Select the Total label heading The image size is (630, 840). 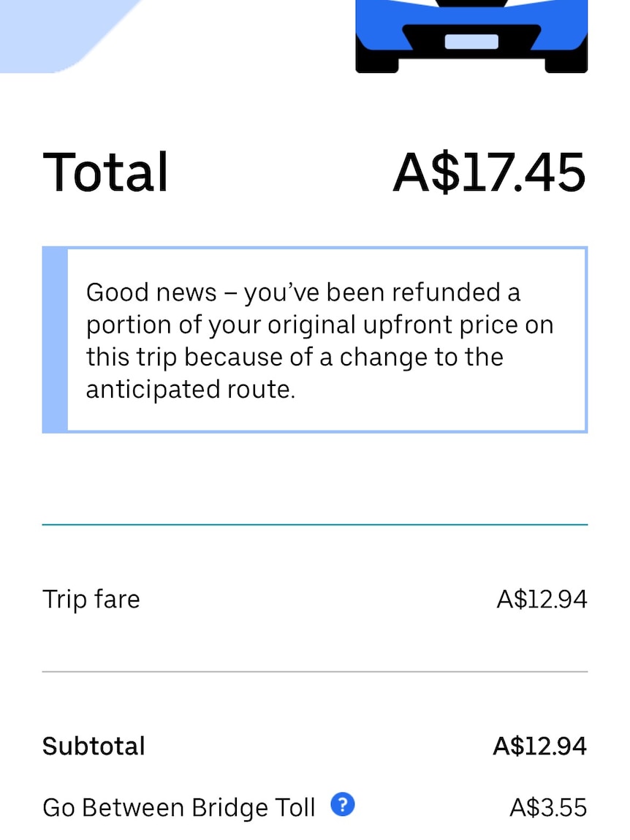[x=105, y=172]
